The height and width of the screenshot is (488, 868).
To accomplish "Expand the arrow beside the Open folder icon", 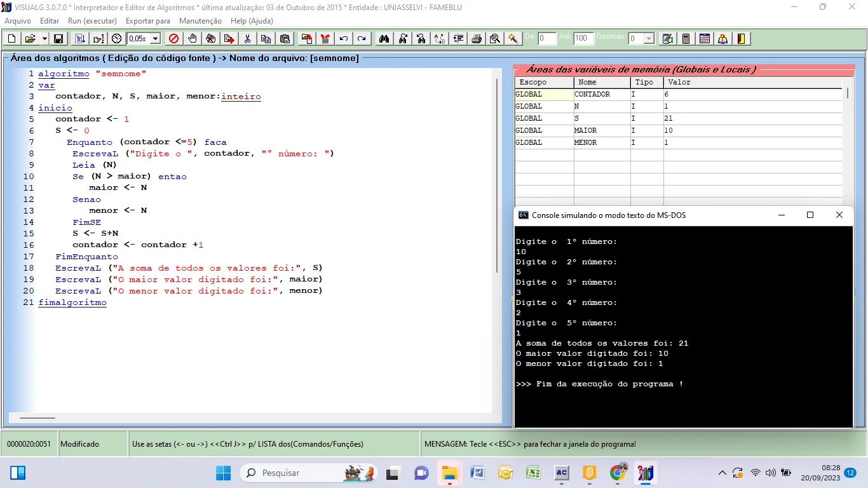I will pos(44,39).
